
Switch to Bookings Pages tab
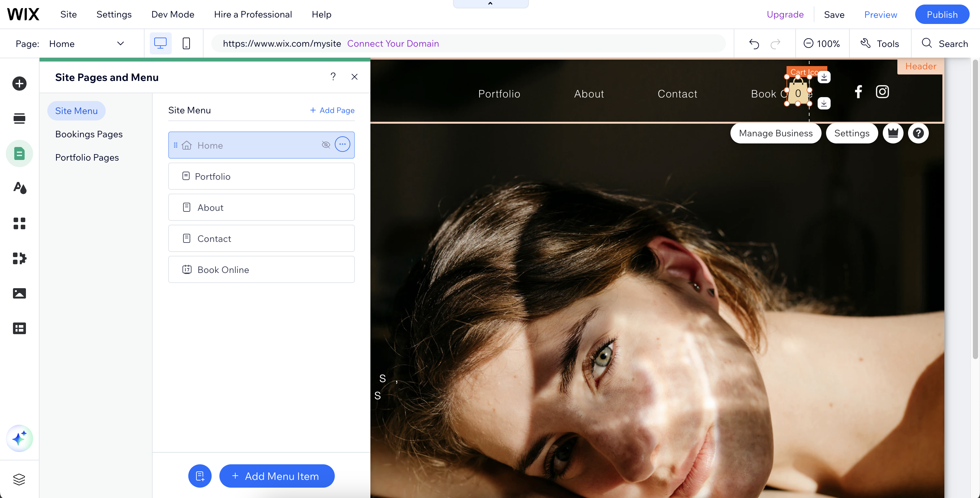[89, 134]
